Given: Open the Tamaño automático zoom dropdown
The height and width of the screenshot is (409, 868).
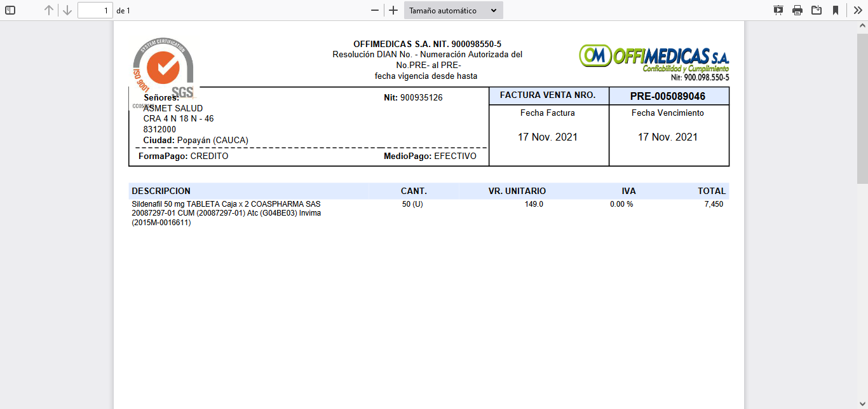Looking at the screenshot, I should pyautogui.click(x=454, y=10).
